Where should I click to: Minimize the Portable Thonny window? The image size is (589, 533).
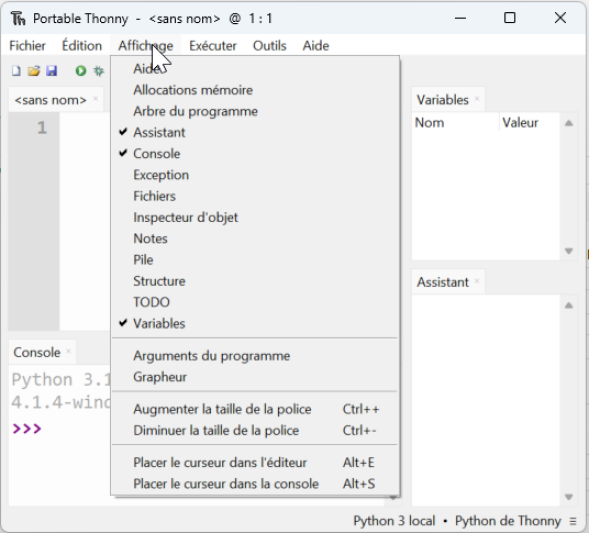click(x=460, y=18)
